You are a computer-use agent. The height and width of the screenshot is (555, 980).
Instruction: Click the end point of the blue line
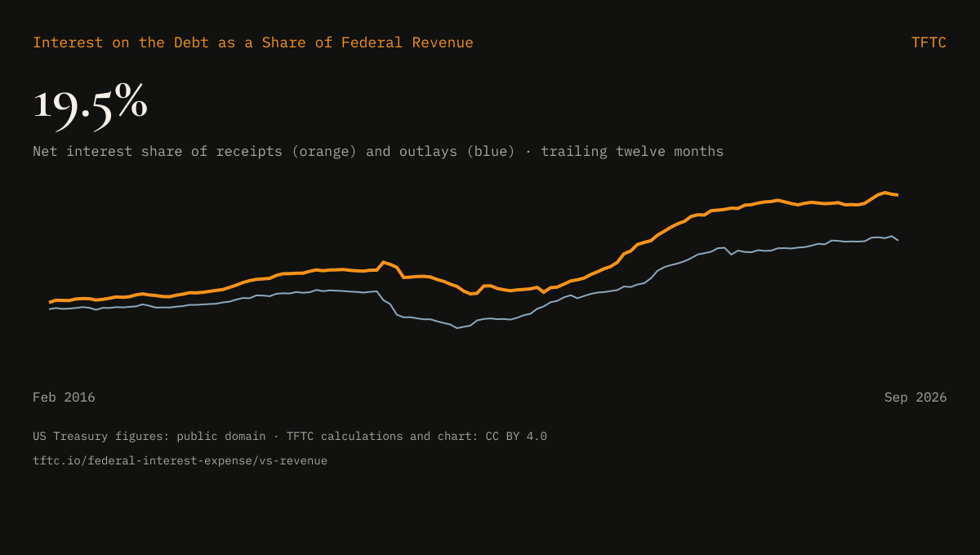tap(898, 240)
